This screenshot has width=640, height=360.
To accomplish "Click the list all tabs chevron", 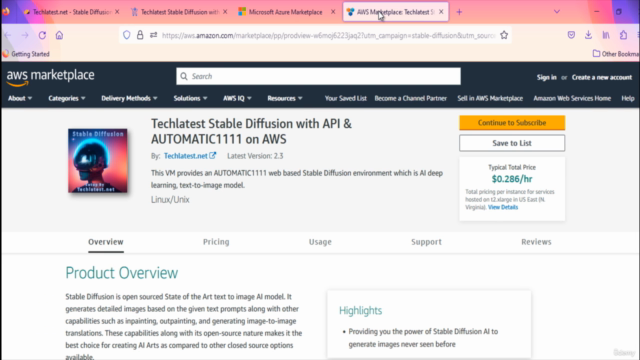I will tap(557, 11).
